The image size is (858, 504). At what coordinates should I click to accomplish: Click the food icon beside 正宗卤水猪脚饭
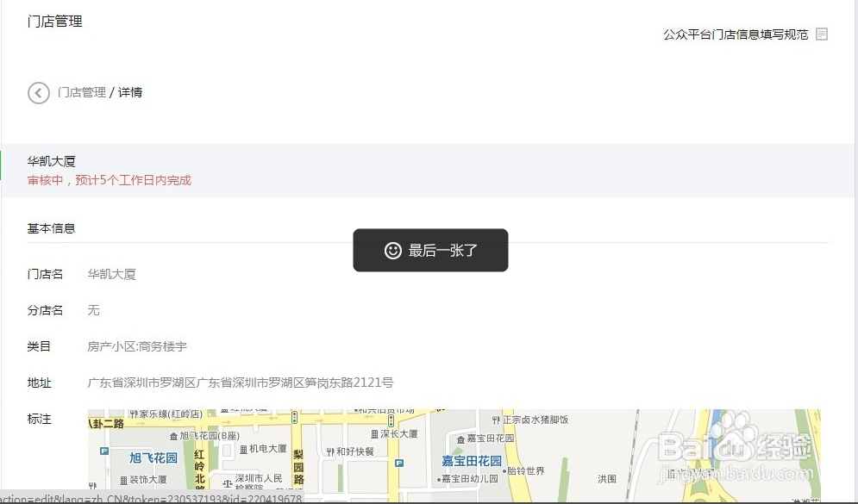[496, 418]
